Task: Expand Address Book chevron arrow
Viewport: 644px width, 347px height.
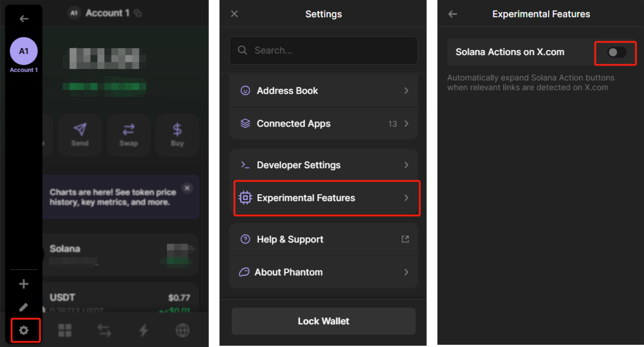Action: pos(406,91)
